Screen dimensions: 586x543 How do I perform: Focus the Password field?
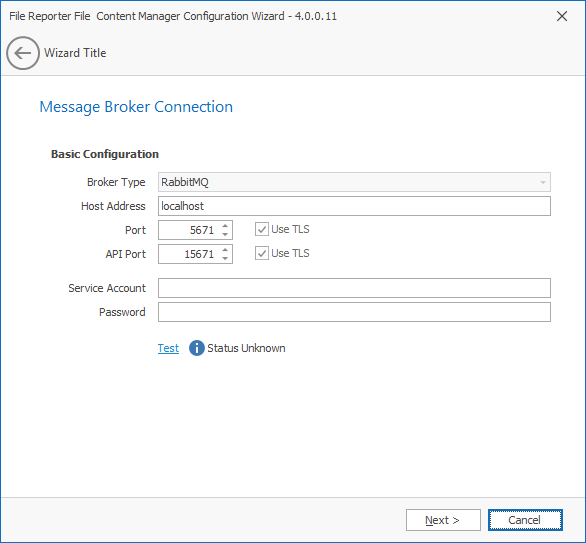click(x=354, y=312)
